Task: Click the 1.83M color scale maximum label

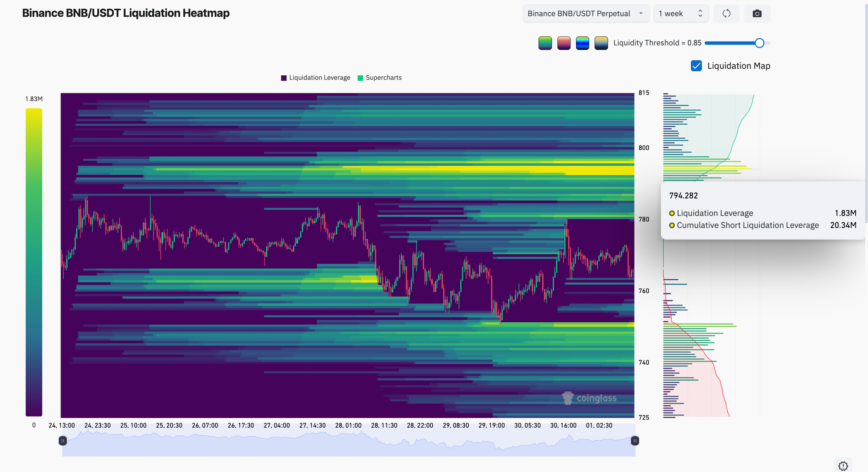Action: [34, 99]
